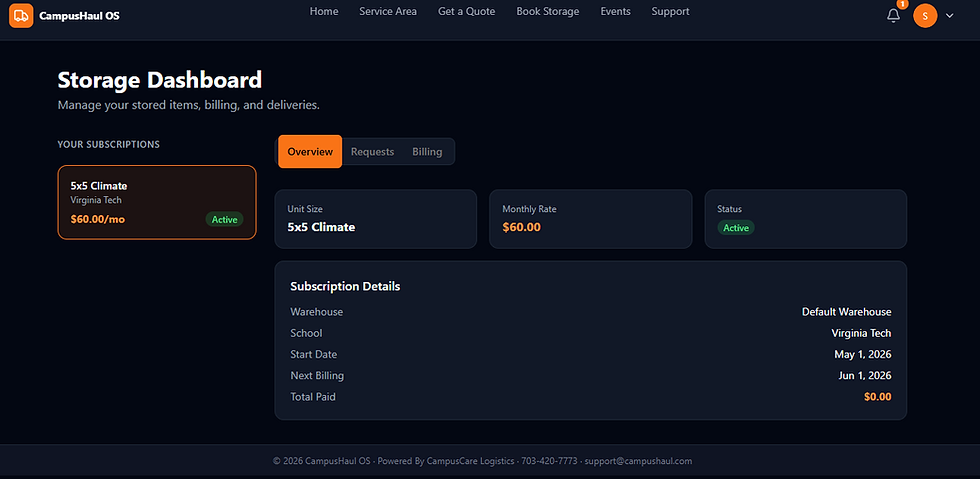Go to the Home nav link
This screenshot has width=980, height=479.
click(x=324, y=11)
